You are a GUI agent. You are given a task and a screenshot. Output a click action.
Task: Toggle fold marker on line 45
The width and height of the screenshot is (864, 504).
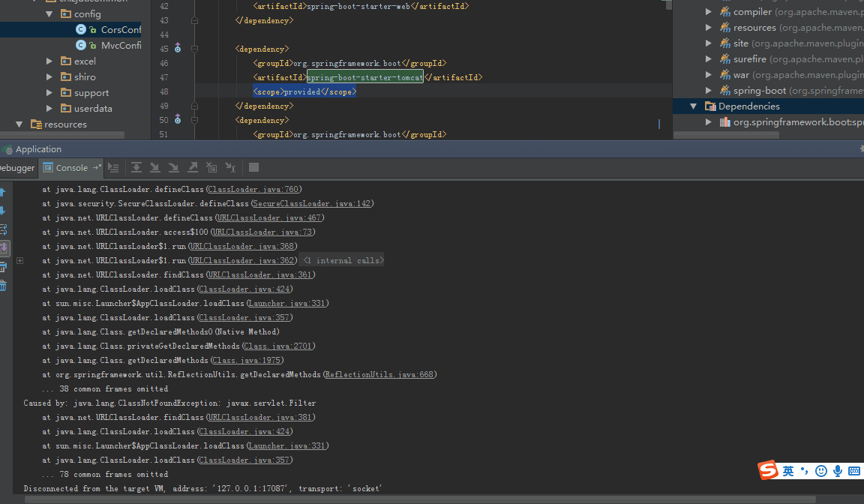click(194, 49)
